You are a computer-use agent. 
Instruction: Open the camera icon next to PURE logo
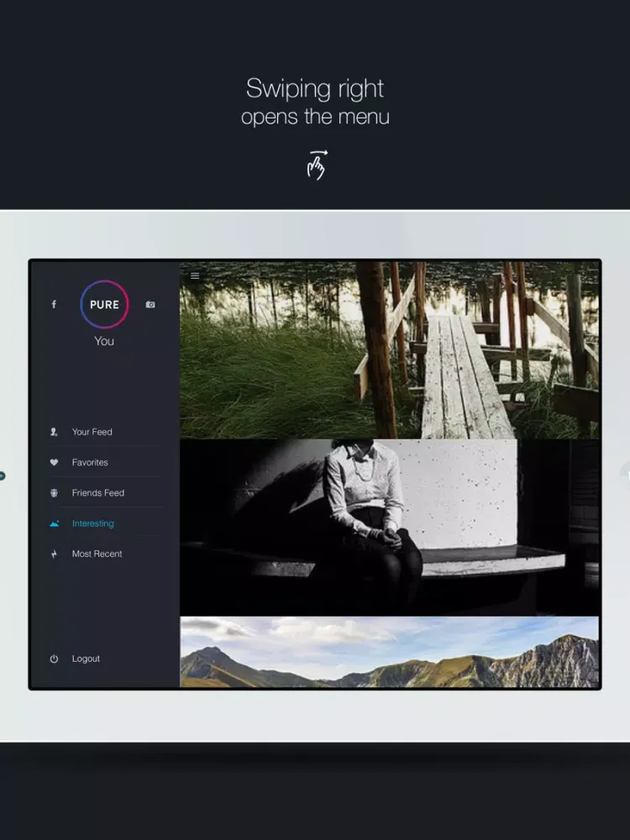point(150,304)
